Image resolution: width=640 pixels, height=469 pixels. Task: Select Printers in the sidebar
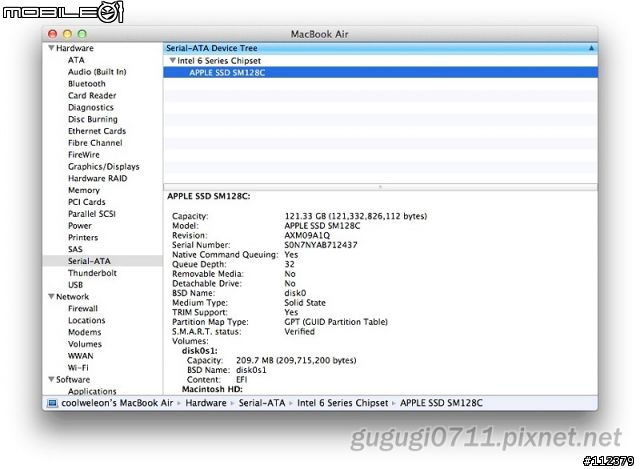point(83,238)
